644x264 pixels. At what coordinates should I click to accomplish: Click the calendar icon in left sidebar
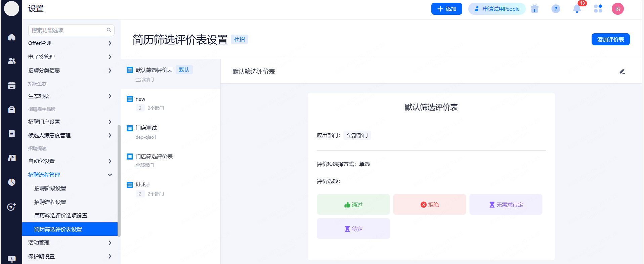click(x=12, y=86)
